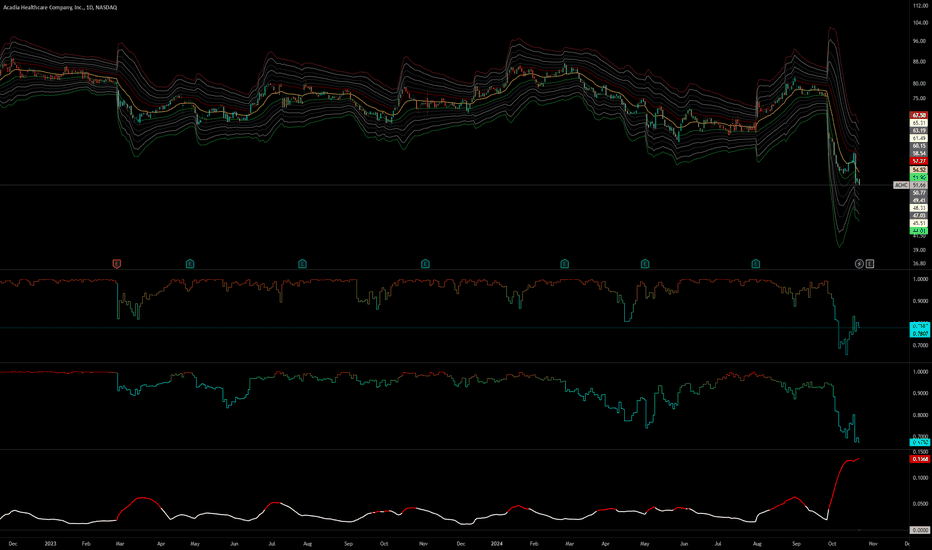Click the lightning bolt event icon

click(x=859, y=263)
